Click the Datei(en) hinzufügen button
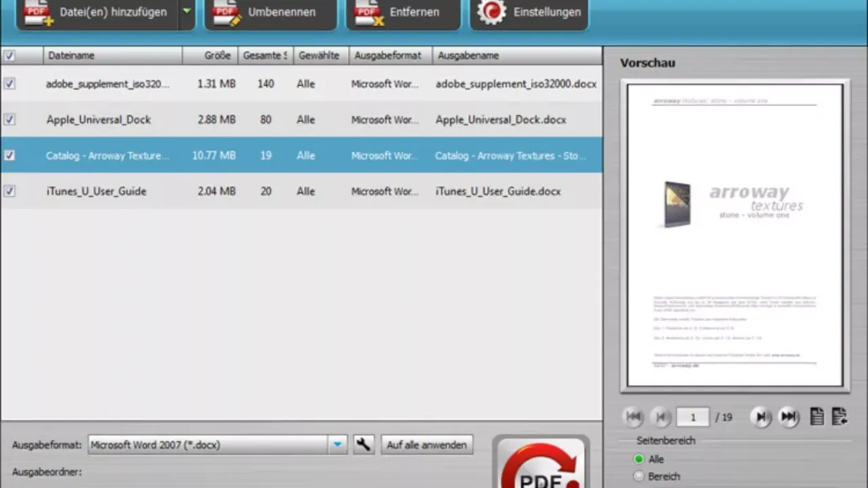Viewport: 868px width, 488px height. pyautogui.click(x=98, y=12)
